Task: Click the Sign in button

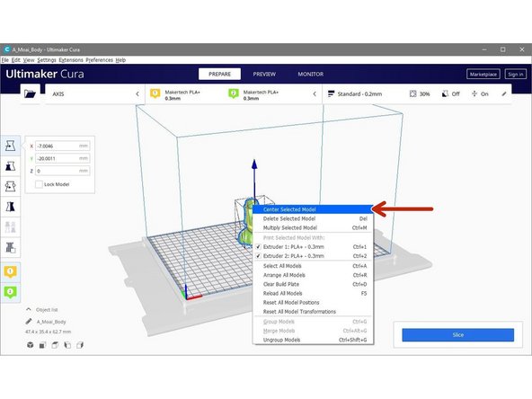Action: coord(516,75)
